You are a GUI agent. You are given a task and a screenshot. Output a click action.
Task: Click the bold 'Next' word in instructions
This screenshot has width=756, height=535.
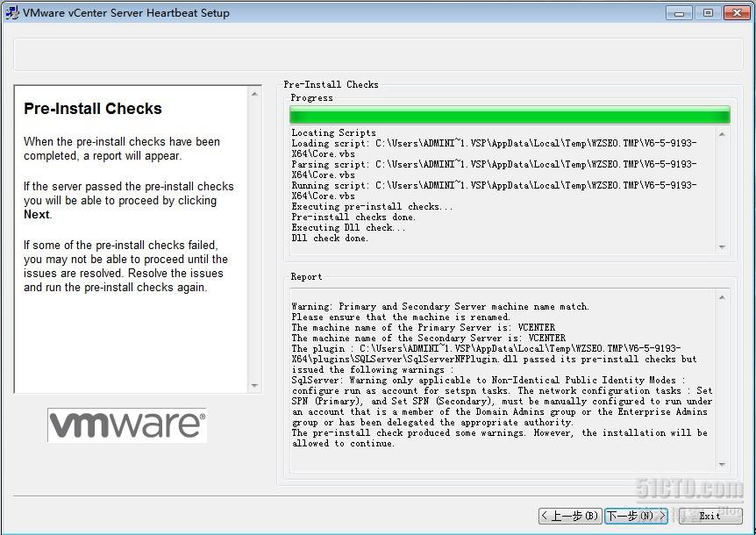coord(37,215)
